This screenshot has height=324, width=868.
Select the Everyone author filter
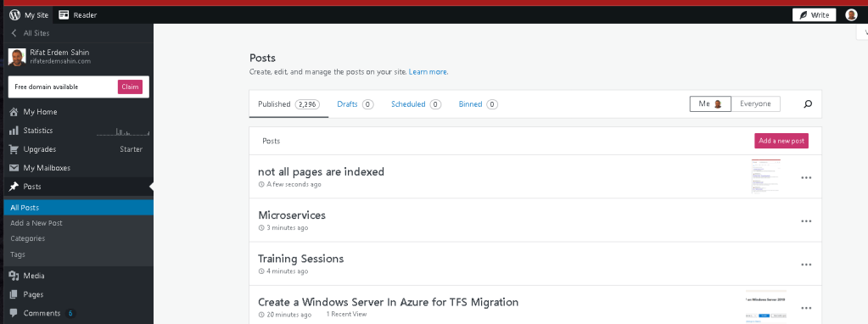click(x=756, y=104)
